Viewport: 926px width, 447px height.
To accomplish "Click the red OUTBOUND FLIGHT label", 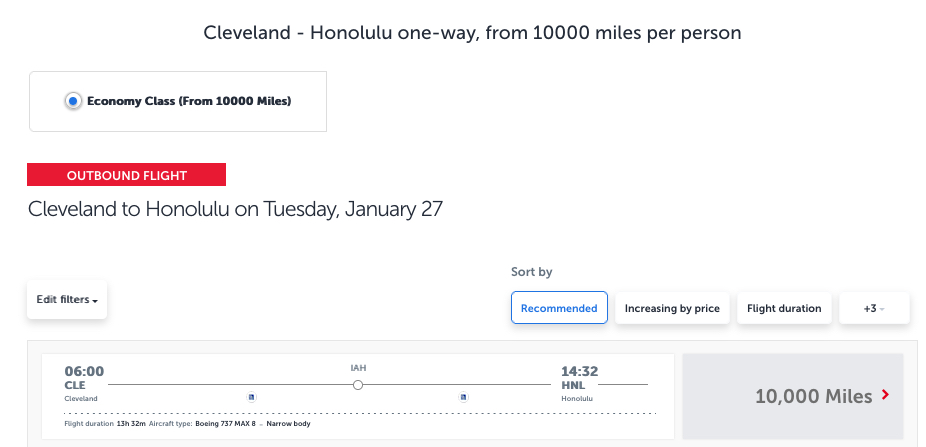I will (127, 176).
